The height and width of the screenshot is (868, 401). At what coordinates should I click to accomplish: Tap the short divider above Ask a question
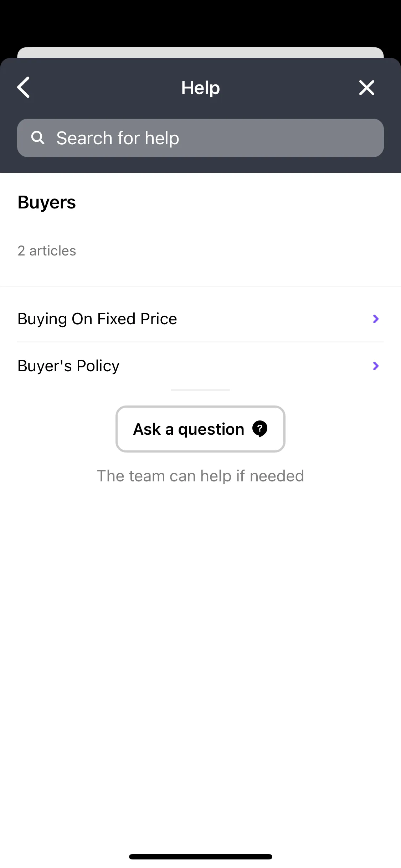click(x=200, y=390)
